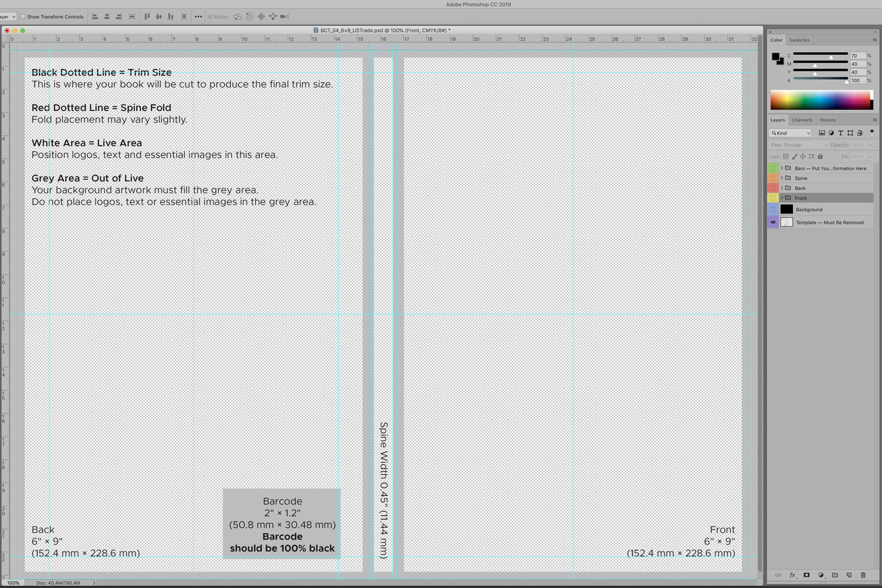Screen dimensions: 882x588
Task: Click the new adjustment layer icon
Action: tap(821, 575)
